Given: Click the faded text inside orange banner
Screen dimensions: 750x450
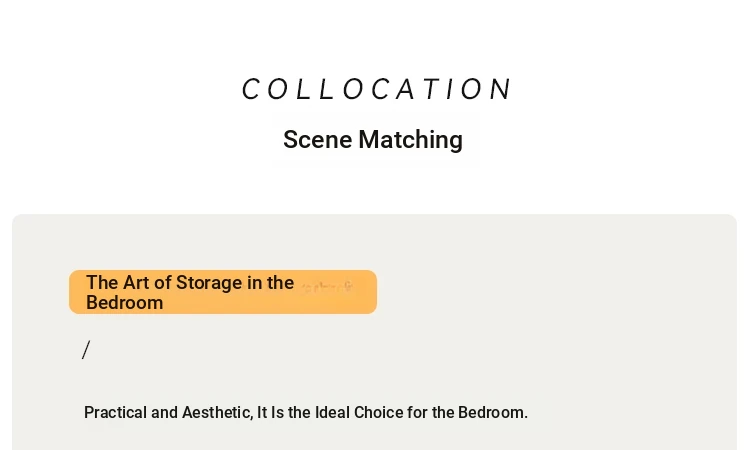Looking at the screenshot, I should click(327, 287).
